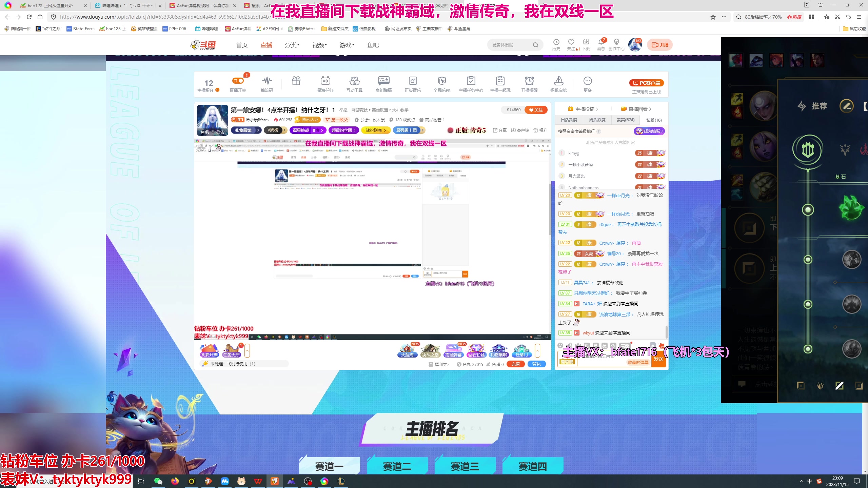Screen dimensions: 868x488
Task: Click the 充值 recharge button
Action: coord(515,364)
